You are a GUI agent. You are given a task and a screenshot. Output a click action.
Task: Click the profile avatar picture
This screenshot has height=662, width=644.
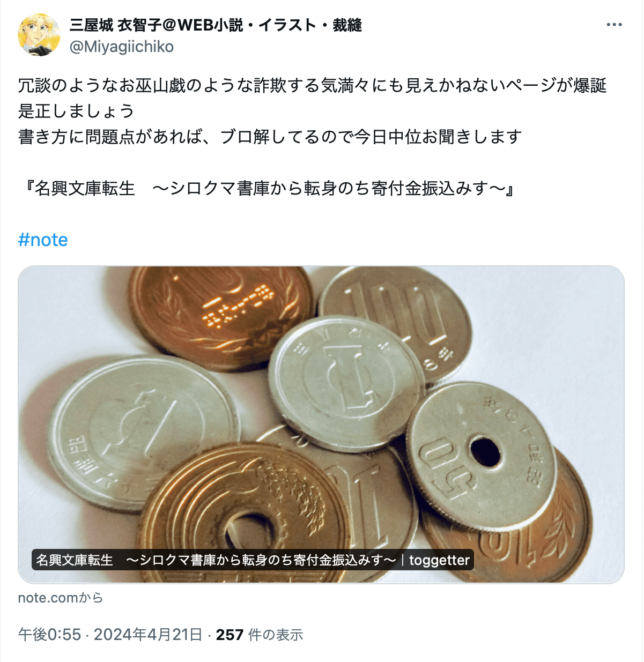(x=39, y=35)
